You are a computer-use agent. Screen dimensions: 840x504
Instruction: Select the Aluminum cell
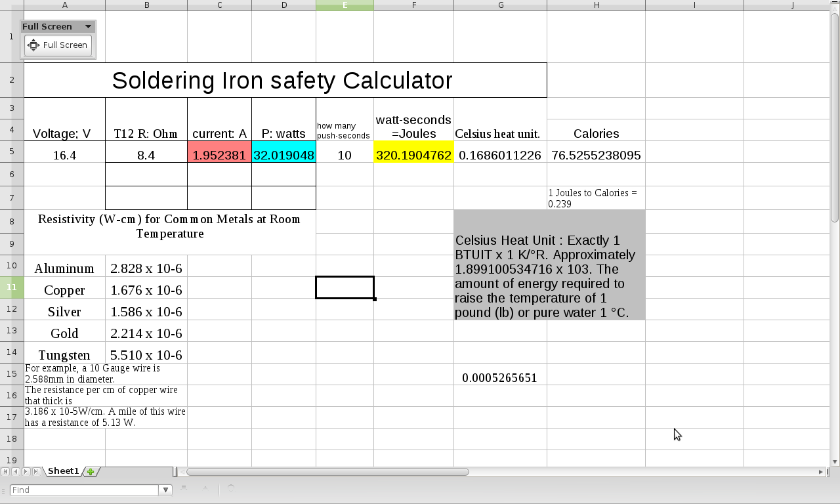pyautogui.click(x=64, y=266)
